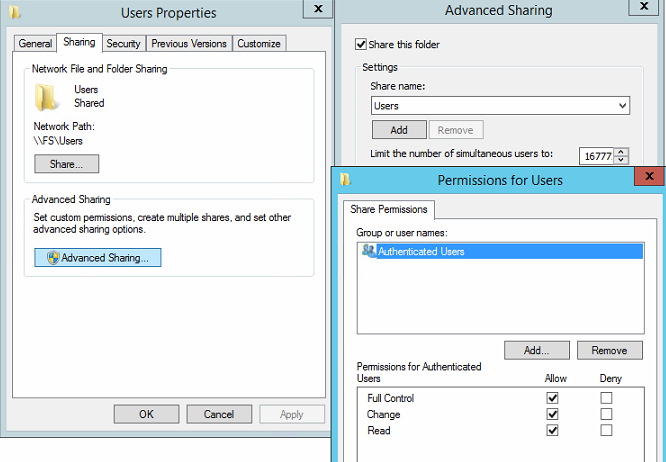Close the Advanced Sharing dialog
This screenshot has width=666, height=462.
(644, 7)
